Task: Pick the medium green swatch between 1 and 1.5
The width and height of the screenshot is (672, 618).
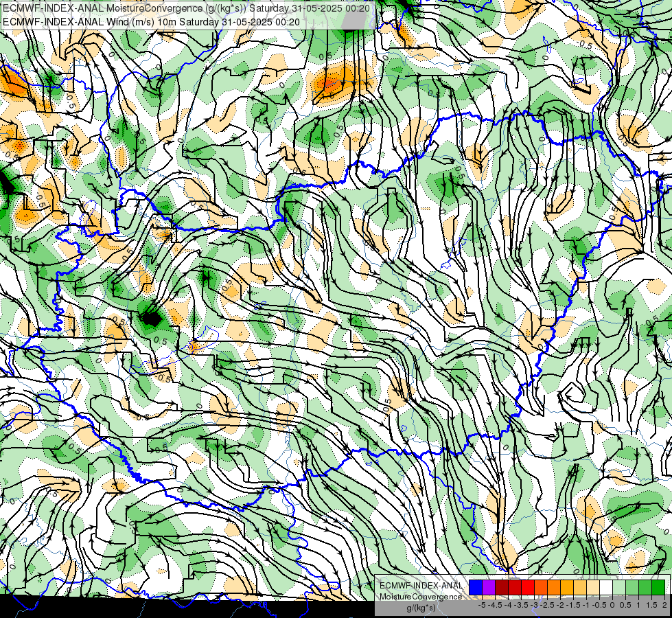Action: (645, 588)
